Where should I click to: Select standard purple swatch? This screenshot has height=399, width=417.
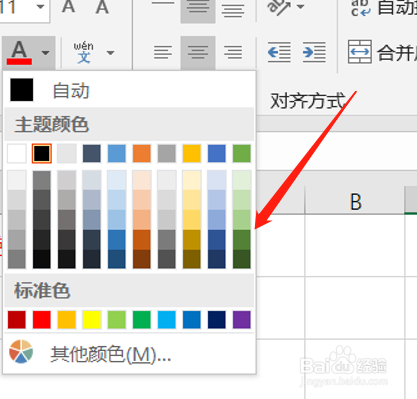242,320
